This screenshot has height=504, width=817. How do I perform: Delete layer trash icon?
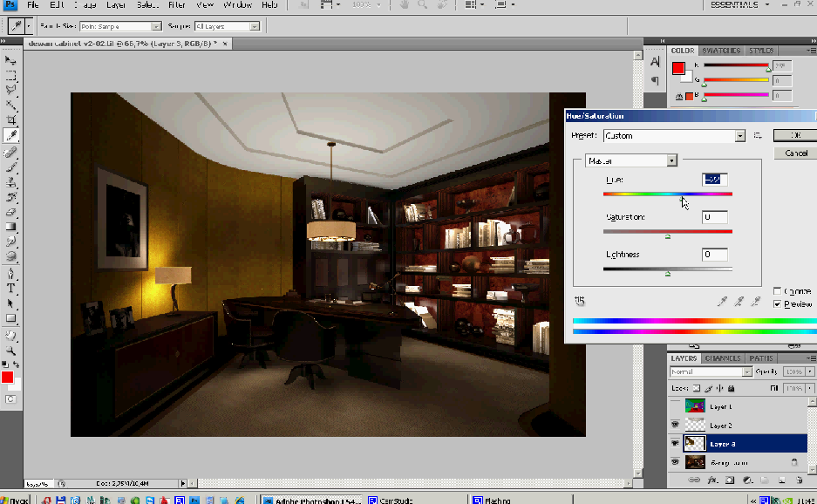tap(800, 480)
